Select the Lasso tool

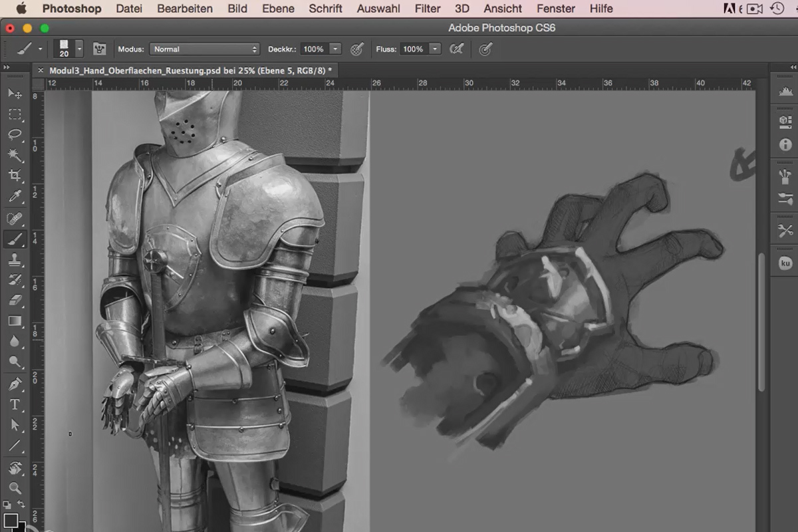tap(15, 134)
